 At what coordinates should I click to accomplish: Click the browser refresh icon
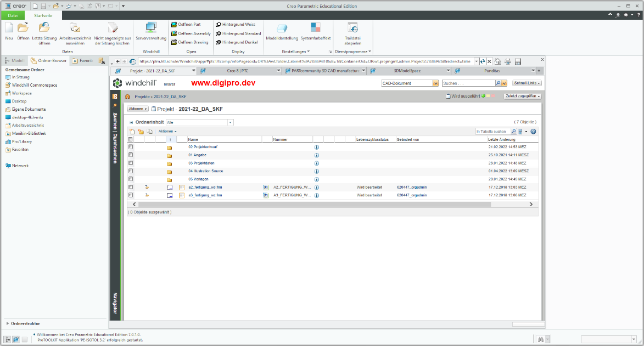pos(483,61)
